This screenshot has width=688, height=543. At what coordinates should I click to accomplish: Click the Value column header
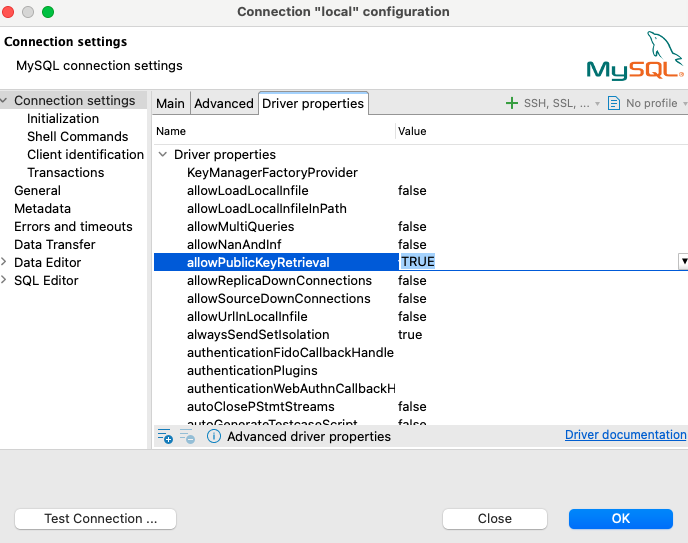412,131
